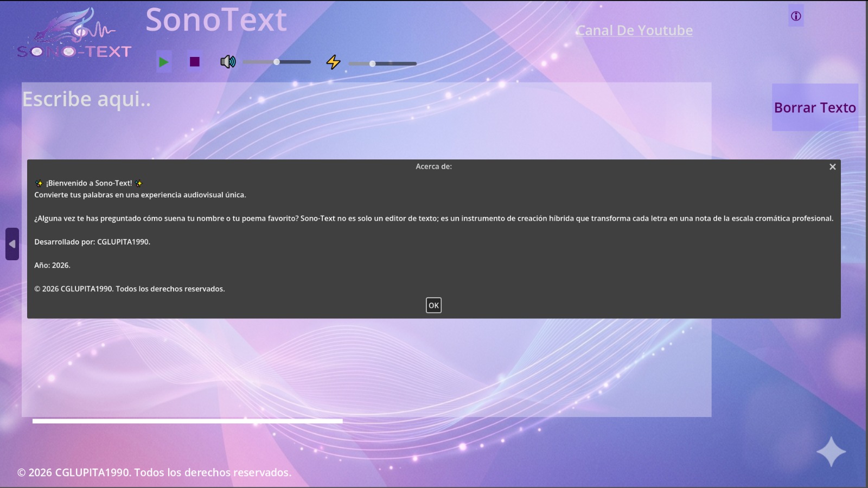Click the white progress bar under text area
The height and width of the screenshot is (488, 868).
[187, 421]
